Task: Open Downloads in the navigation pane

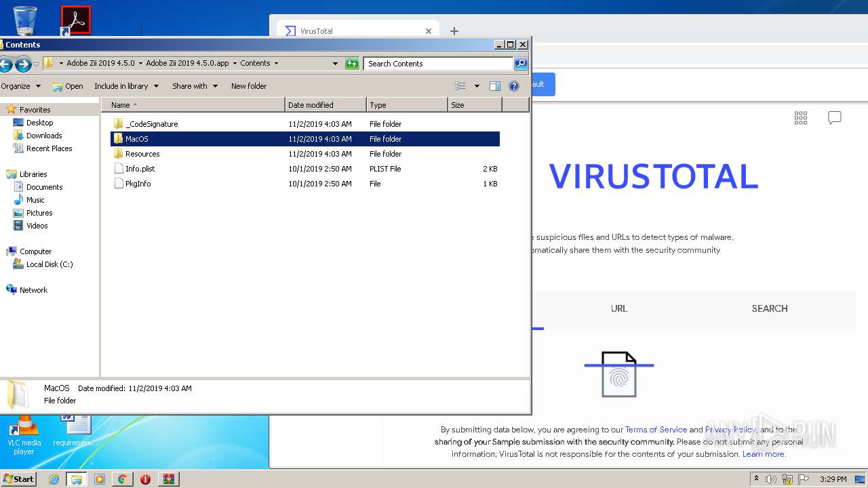Action: point(44,136)
